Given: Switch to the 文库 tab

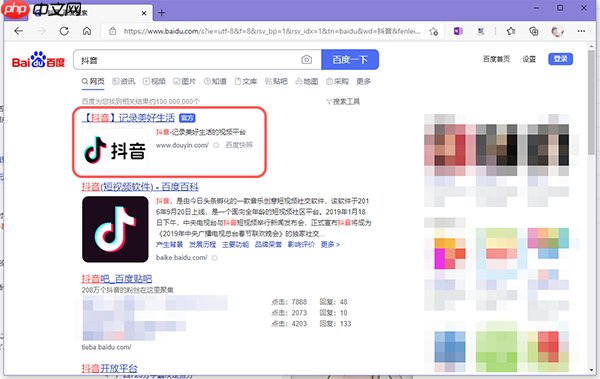Looking at the screenshot, I should coord(246,82).
